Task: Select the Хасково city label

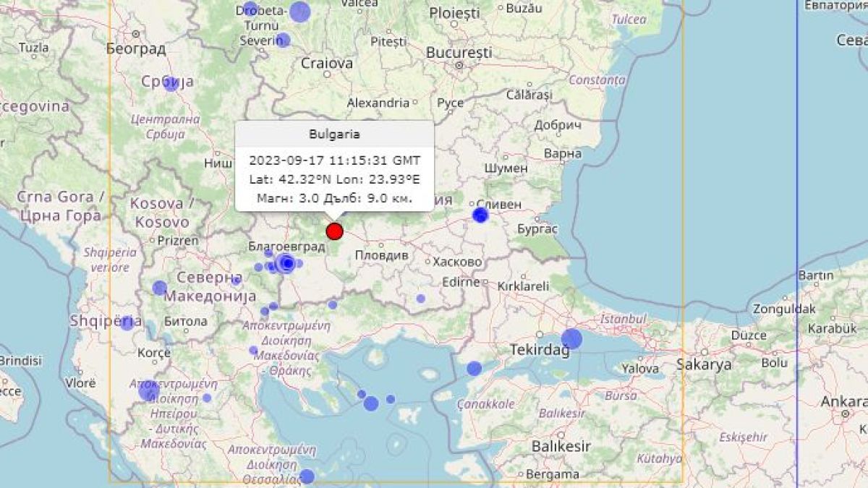Action: pyautogui.click(x=457, y=262)
